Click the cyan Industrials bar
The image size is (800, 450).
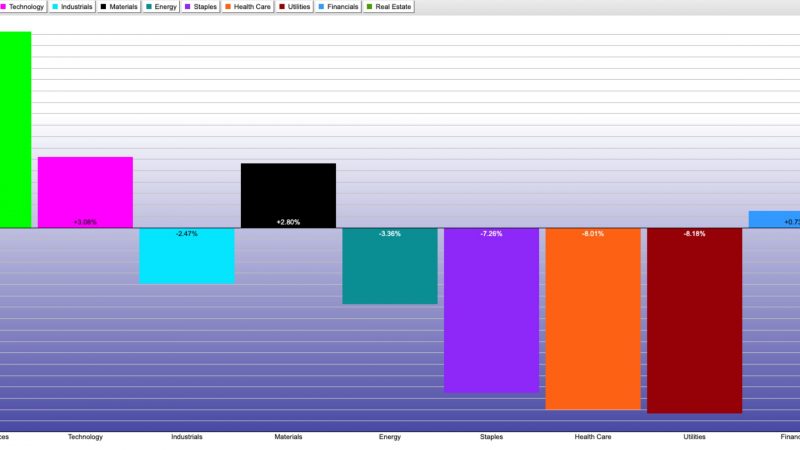point(186,256)
